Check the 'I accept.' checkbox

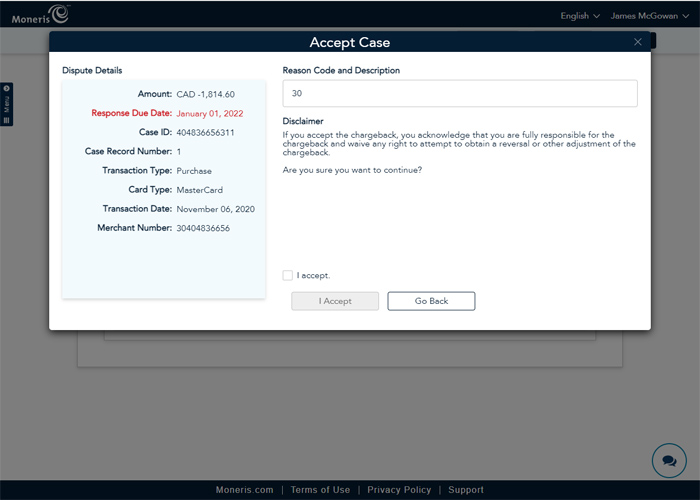coord(288,275)
